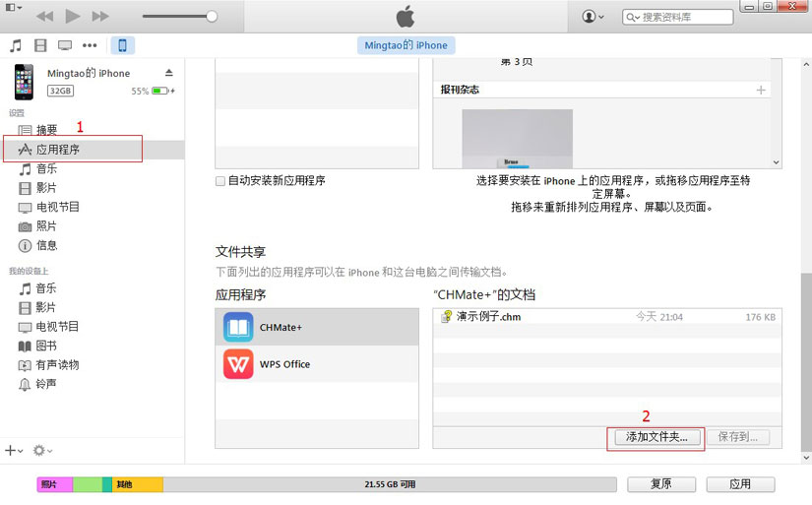Open 摘要 summary settings
This screenshot has height=505, width=812.
[x=46, y=130]
